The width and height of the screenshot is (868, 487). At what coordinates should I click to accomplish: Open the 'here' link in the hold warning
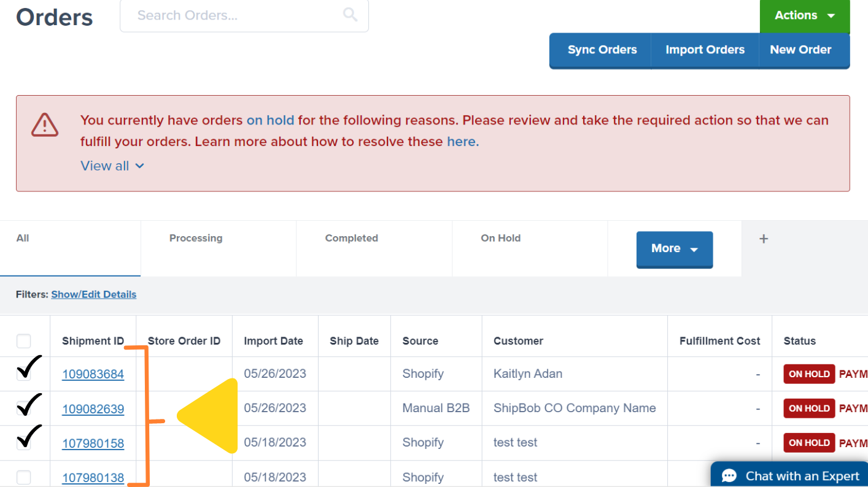[462, 141]
